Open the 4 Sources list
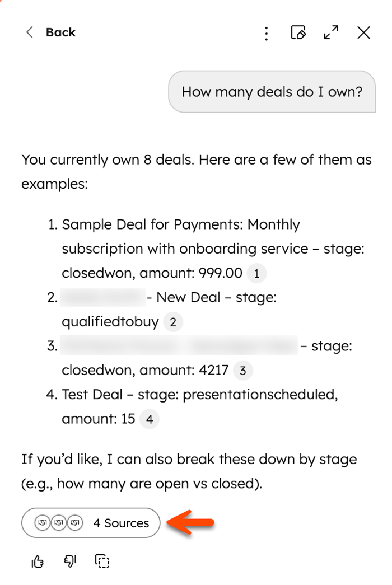Viewport: 392px width, 585px height. tap(91, 523)
